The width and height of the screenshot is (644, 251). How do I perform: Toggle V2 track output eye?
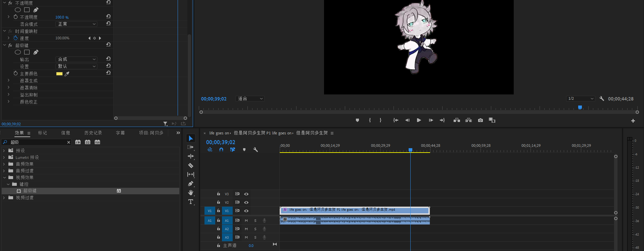tap(246, 202)
